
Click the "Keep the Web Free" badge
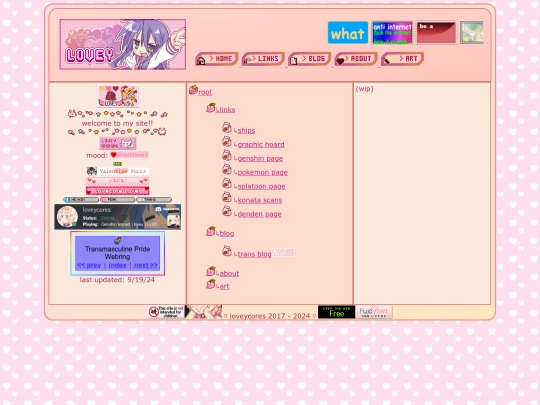coord(336,312)
